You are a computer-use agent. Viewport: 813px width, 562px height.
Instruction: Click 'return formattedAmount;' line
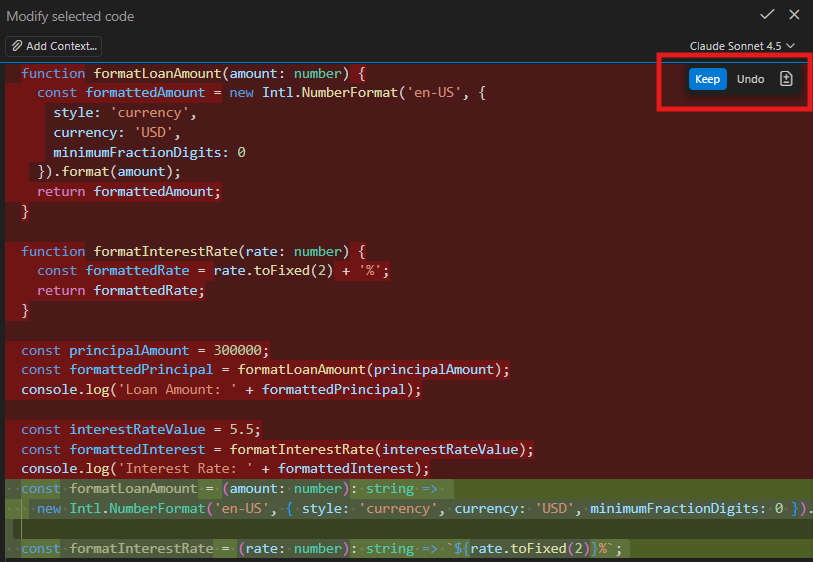pos(129,192)
